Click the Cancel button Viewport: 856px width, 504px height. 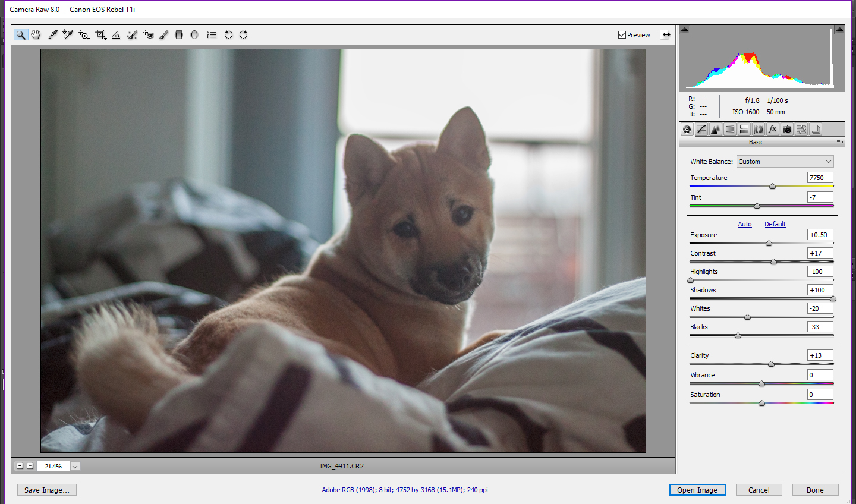point(759,490)
